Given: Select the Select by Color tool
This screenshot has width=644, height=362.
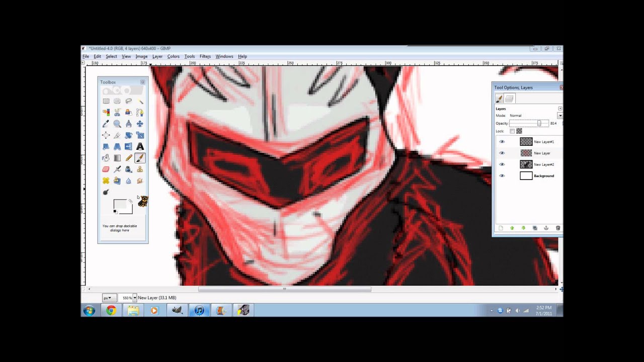Looking at the screenshot, I should (106, 112).
